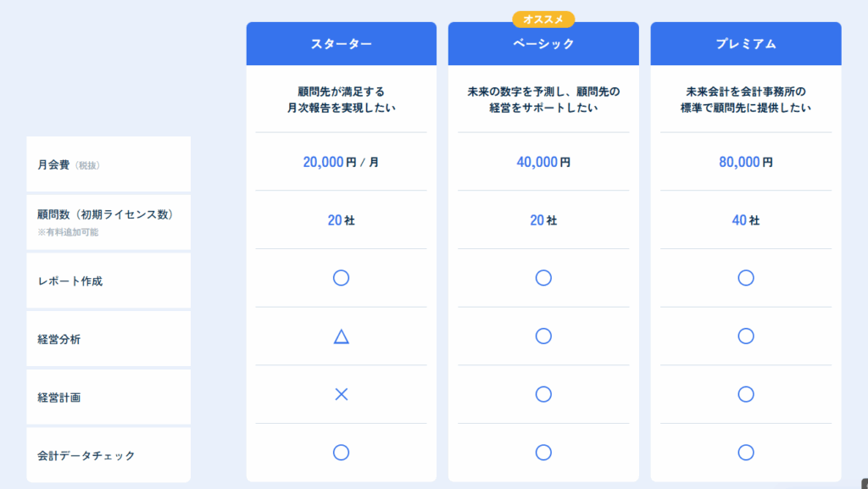This screenshot has height=489, width=868.
Task: Select the ベーシック plan header
Action: pyautogui.click(x=543, y=44)
